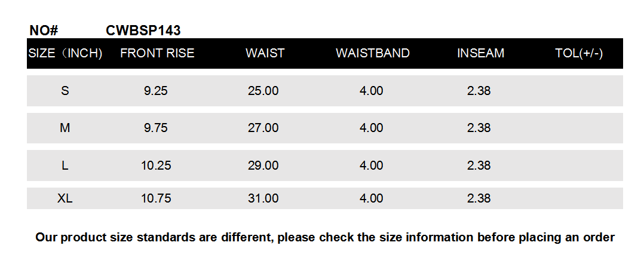Click the size M row label
The image size is (644, 279).
[65, 128]
